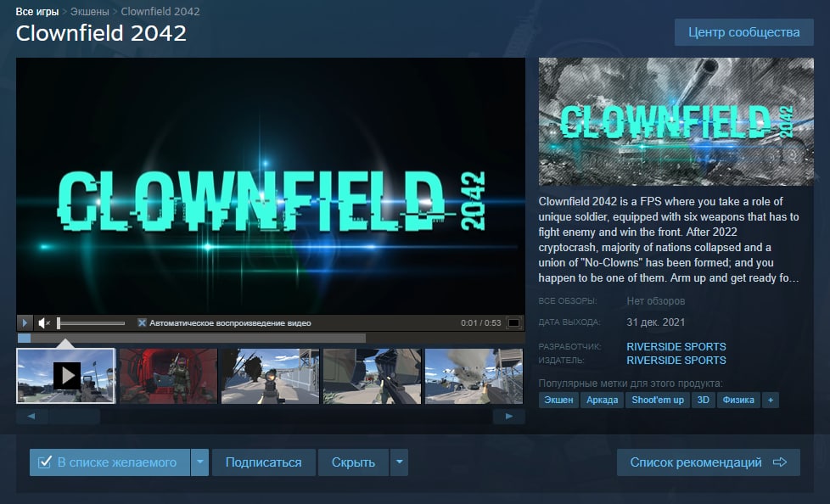Toggle the 'В списке желаемого' wishlist button
This screenshot has height=504, width=830.
pyautogui.click(x=109, y=462)
